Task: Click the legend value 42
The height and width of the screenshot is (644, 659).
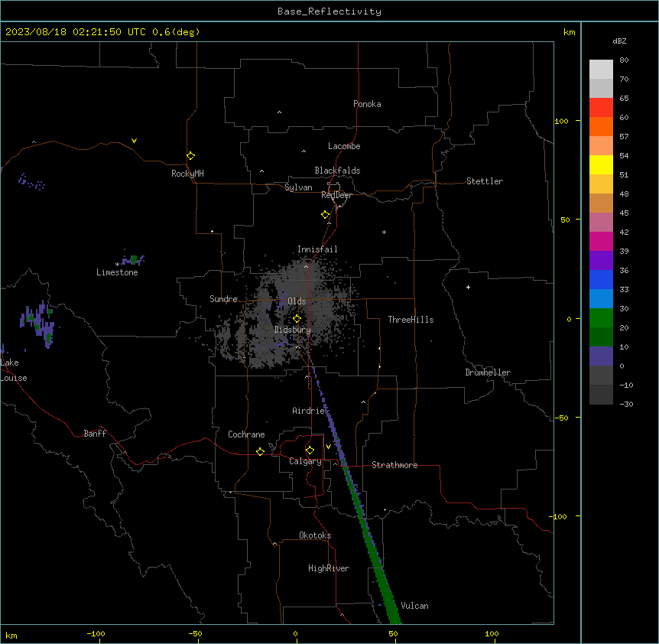Action: (624, 232)
